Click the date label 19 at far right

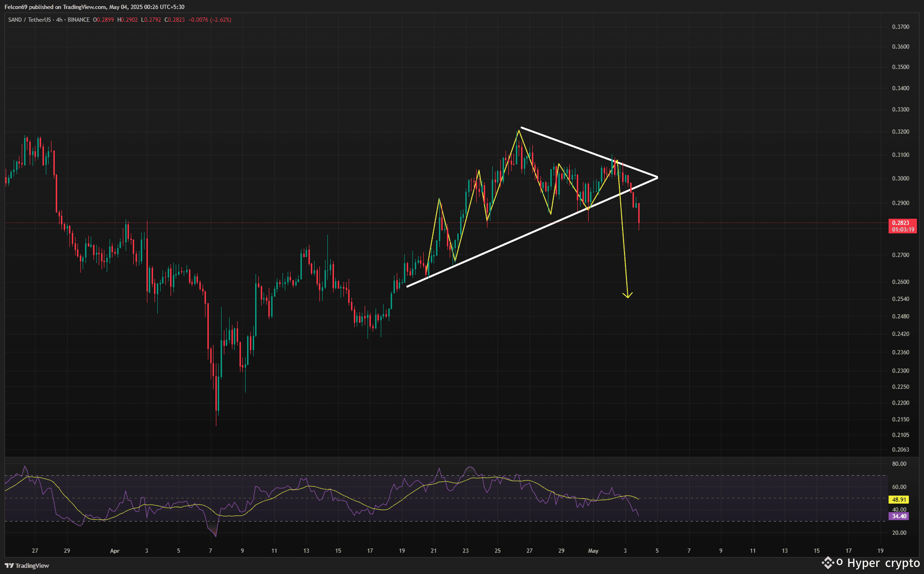[881, 551]
